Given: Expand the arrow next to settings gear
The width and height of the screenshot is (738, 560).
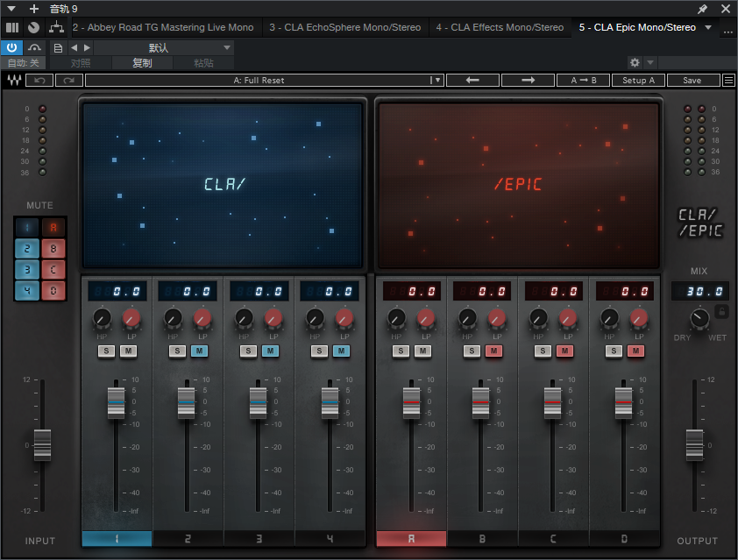Looking at the screenshot, I should click(x=650, y=62).
